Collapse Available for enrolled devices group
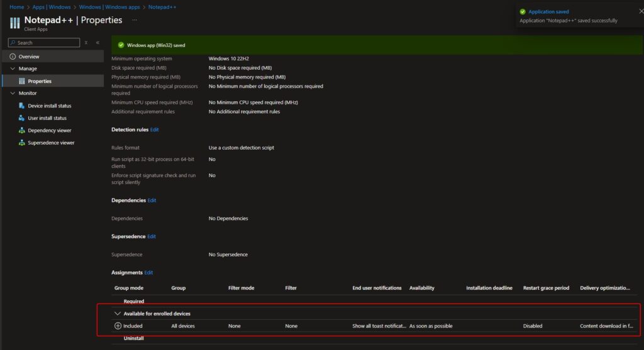This screenshot has height=350, width=644. [118, 314]
